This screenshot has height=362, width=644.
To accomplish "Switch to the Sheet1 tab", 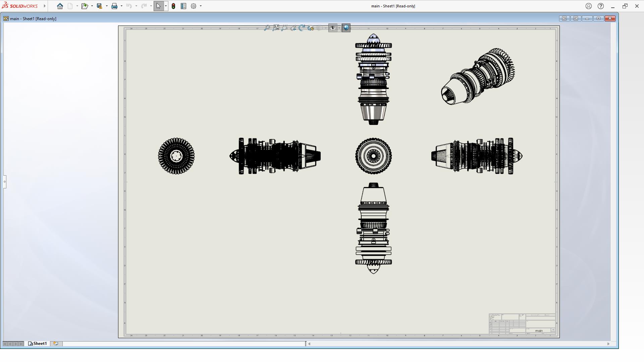I will (38, 344).
